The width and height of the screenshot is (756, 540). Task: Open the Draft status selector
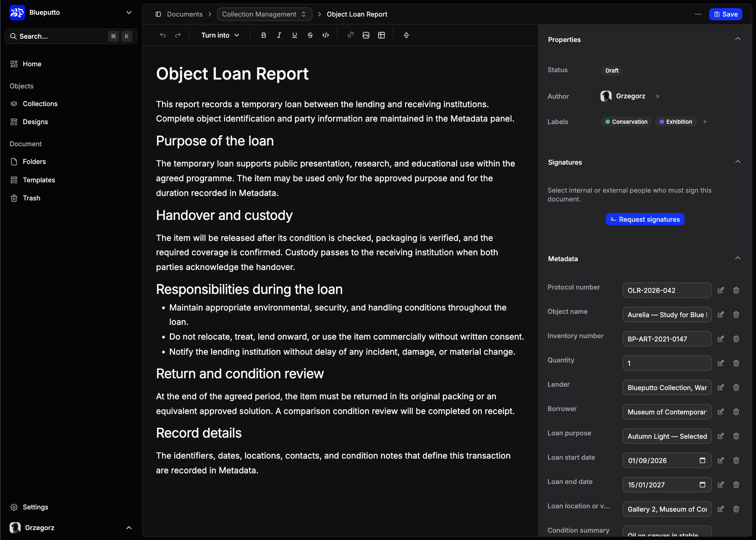(612, 71)
